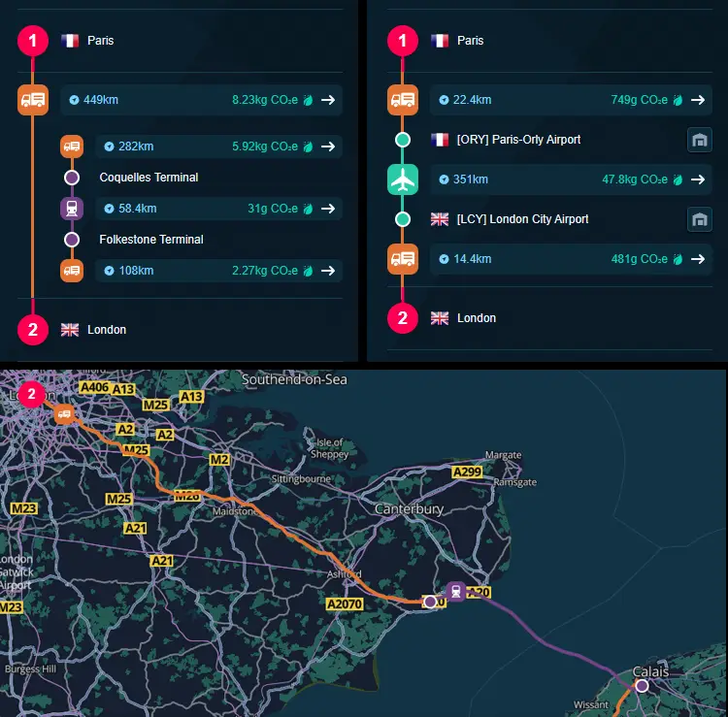
Task: Expand the 22.4km leg arrow
Action: [x=698, y=100]
